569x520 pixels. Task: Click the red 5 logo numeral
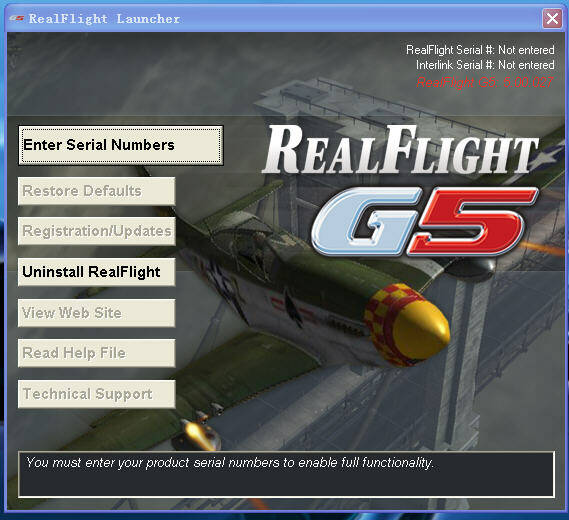(x=472, y=221)
